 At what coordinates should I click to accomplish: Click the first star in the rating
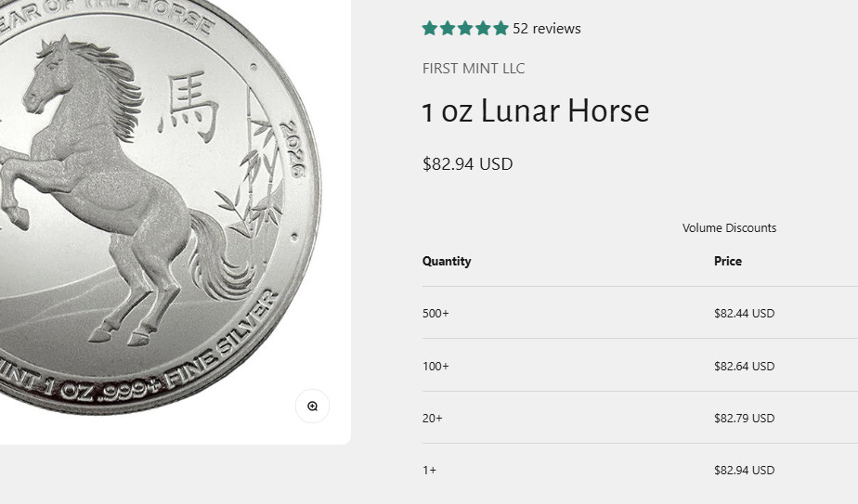430,29
